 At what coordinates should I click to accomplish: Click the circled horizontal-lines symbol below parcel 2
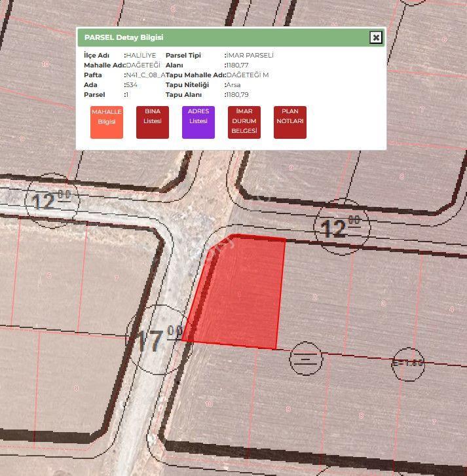[x=306, y=359]
